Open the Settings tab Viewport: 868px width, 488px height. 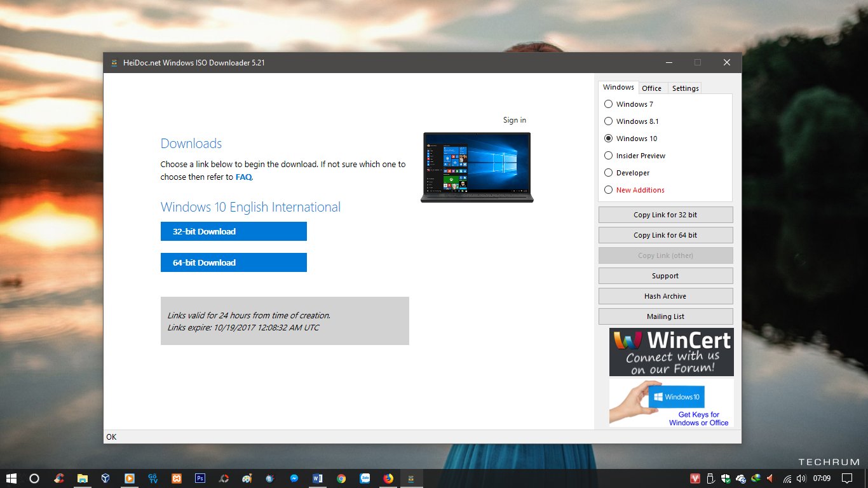(685, 88)
